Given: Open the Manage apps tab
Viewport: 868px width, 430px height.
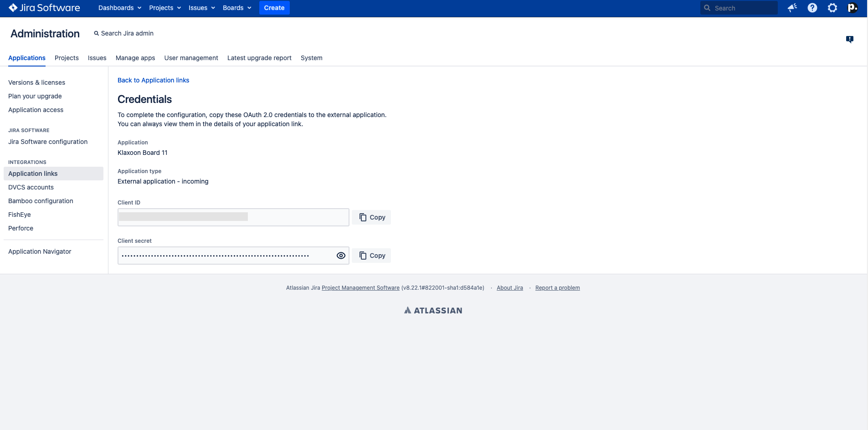Looking at the screenshot, I should pyautogui.click(x=135, y=58).
